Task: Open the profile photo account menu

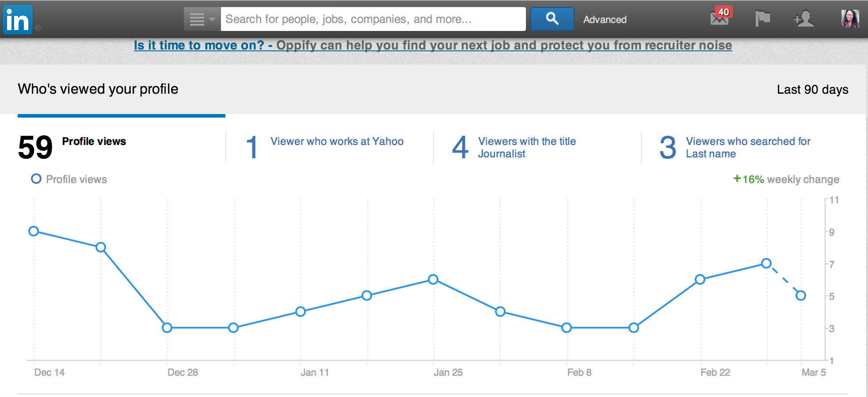Action: 850,19
